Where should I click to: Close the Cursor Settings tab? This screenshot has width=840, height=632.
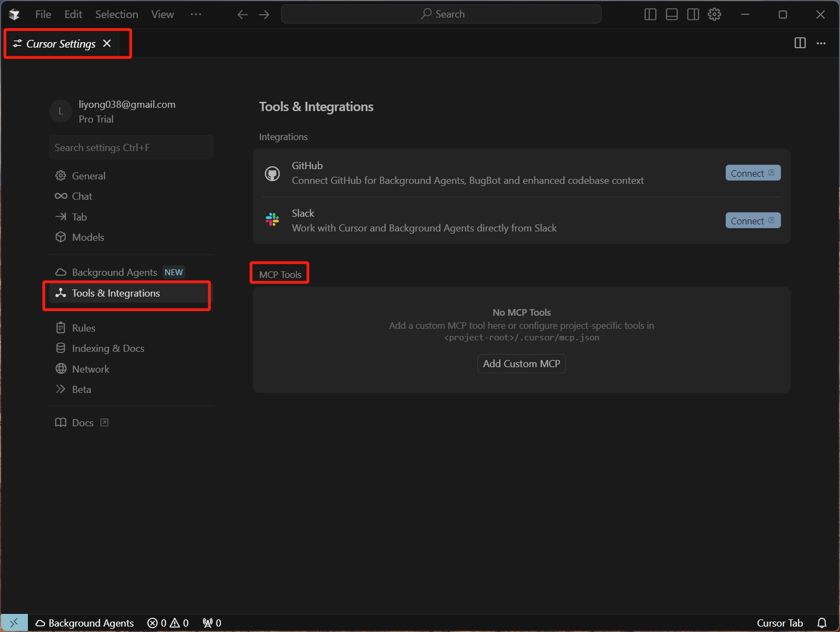[x=107, y=43]
